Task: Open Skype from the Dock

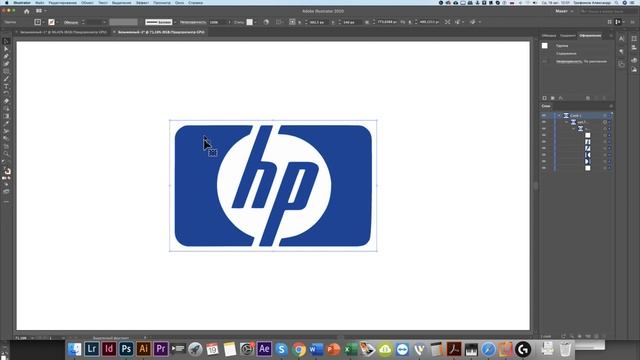Action: pos(281,349)
